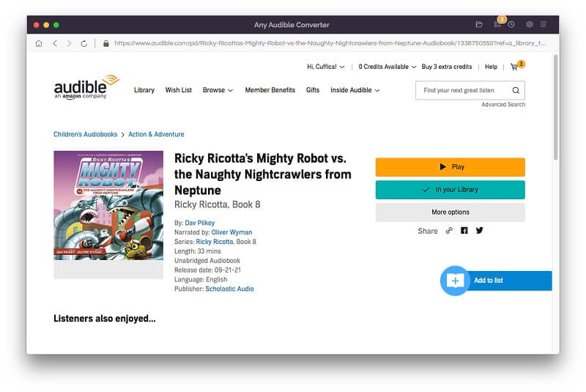The height and width of the screenshot is (392, 586).
Task: Click the Dav Pilkey author link
Action: tap(200, 223)
